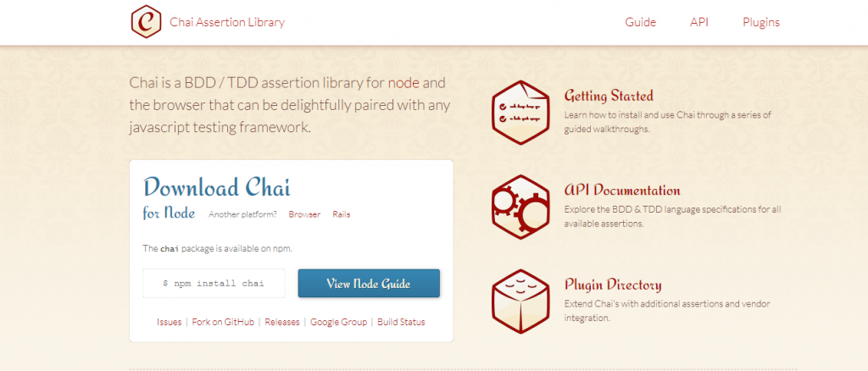
Task: Check the Build Status link
Action: coord(401,322)
